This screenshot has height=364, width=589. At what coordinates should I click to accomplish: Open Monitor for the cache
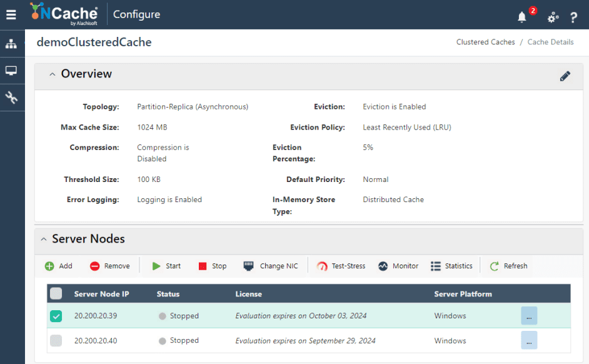[x=398, y=266]
